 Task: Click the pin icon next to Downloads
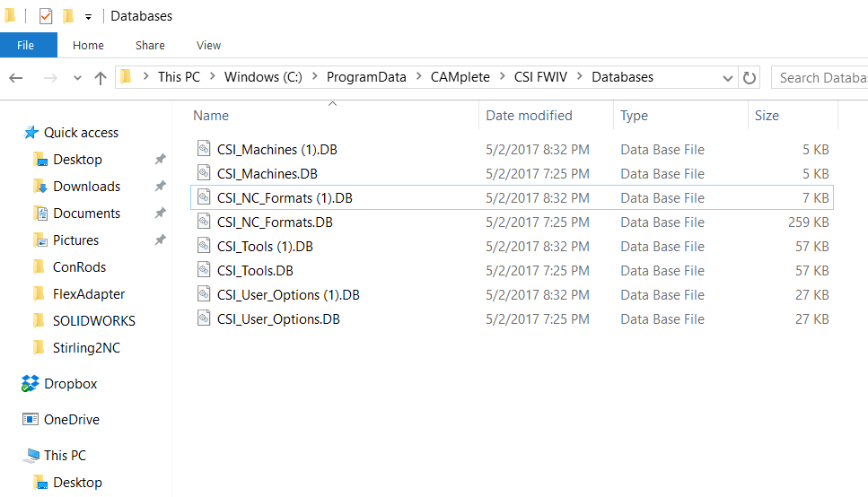(x=160, y=186)
